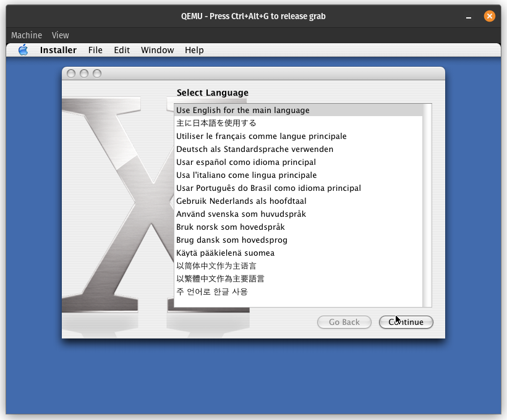Open the Installer menu
Viewport: 507px width, 420px height.
tap(58, 50)
